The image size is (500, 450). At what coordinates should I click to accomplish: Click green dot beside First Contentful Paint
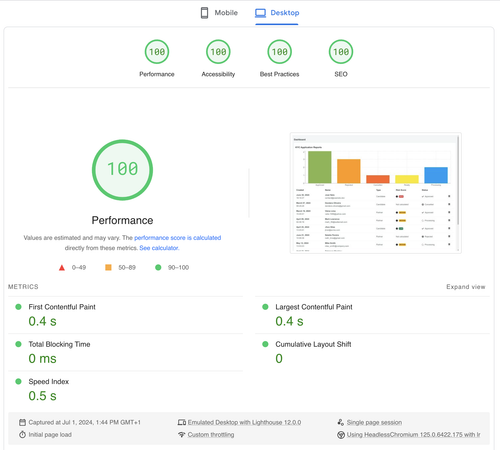point(18,307)
